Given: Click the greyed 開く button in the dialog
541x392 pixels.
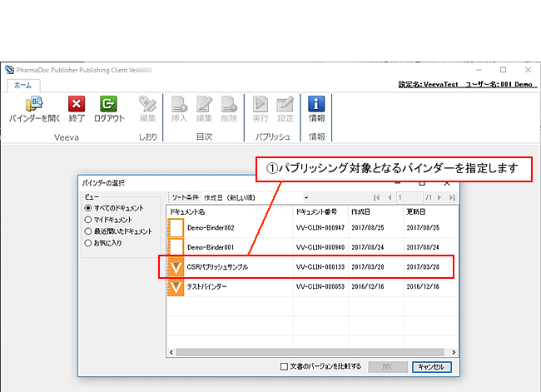Looking at the screenshot, I should click(x=388, y=367).
